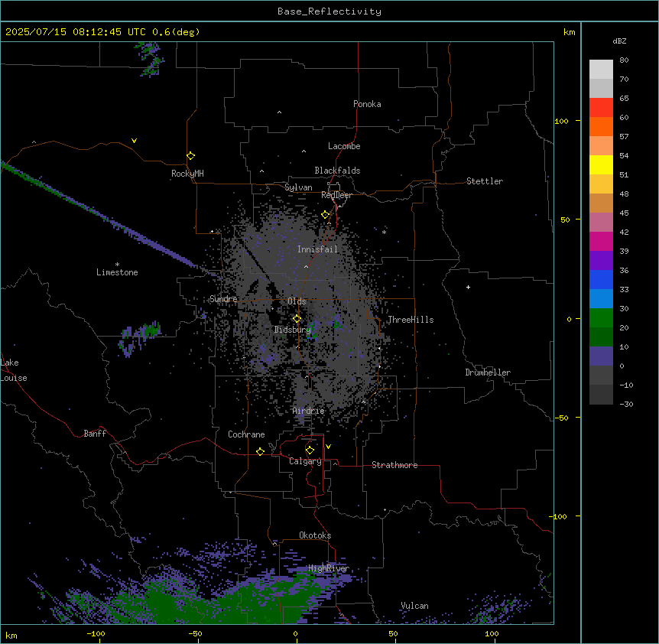This screenshot has width=659, height=644.
Task: Click the -50 tick on vertical axis
Action: coord(561,418)
